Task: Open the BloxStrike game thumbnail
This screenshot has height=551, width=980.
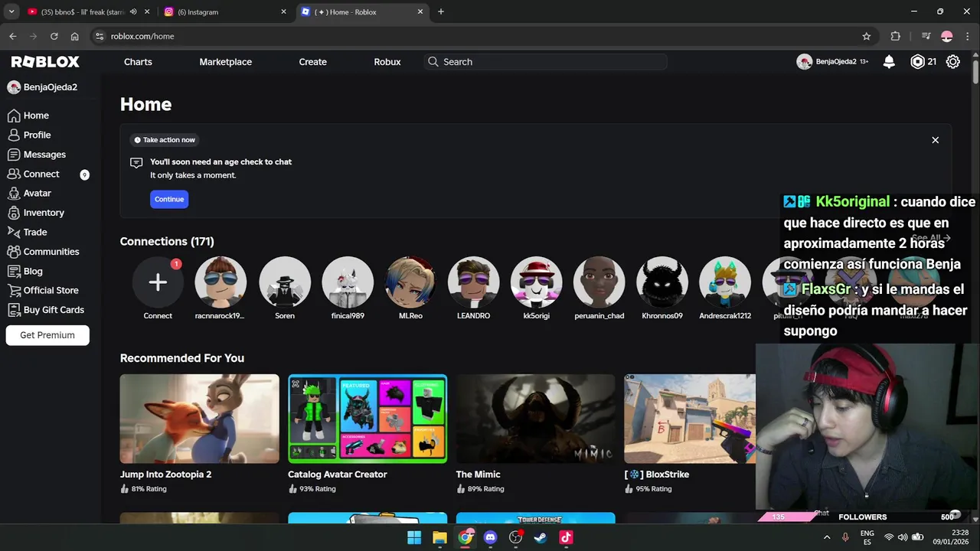Action: tap(690, 419)
